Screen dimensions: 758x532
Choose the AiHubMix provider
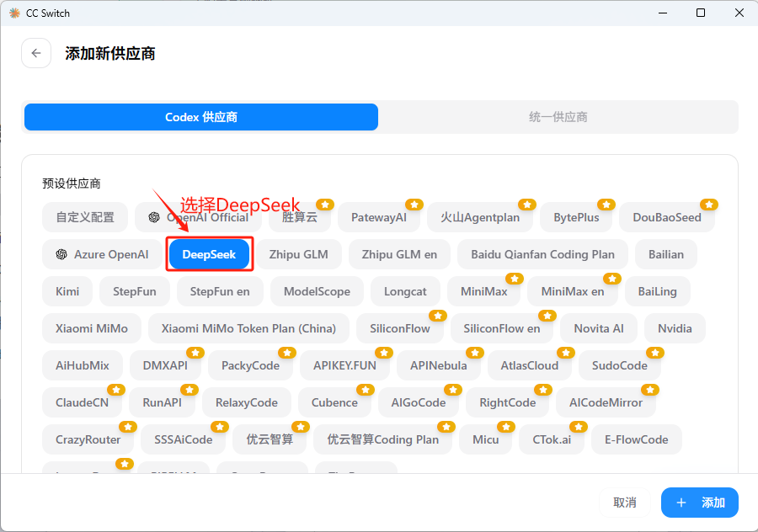pos(83,365)
